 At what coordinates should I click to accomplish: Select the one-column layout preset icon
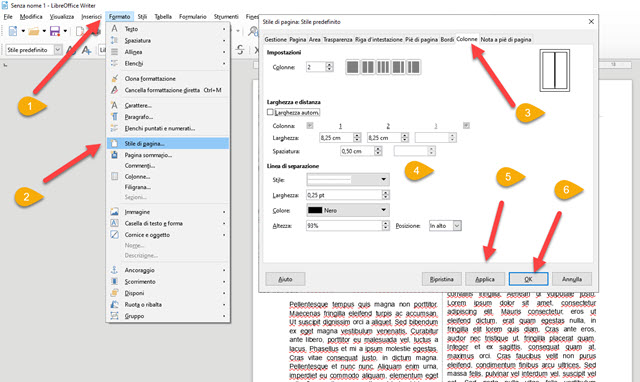pyautogui.click(x=353, y=67)
